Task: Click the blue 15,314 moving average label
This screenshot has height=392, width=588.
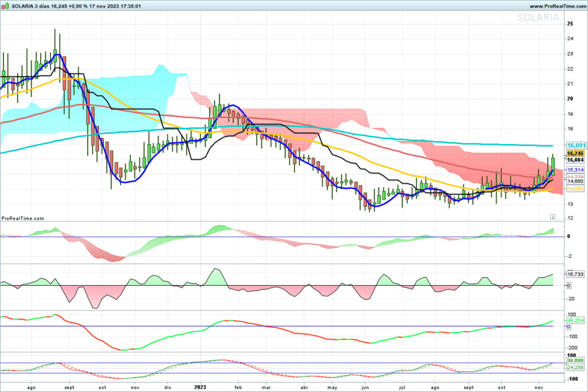Action: click(575, 170)
